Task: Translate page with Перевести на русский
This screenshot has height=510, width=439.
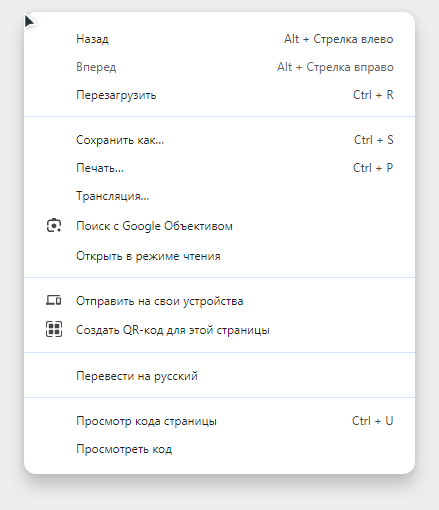Action: click(219, 376)
